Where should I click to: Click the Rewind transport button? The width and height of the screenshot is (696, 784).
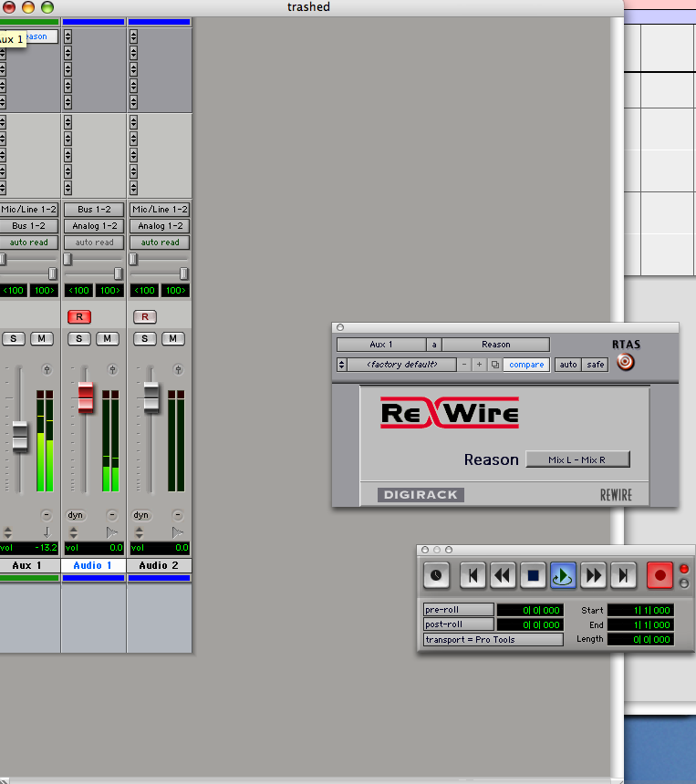[502, 575]
